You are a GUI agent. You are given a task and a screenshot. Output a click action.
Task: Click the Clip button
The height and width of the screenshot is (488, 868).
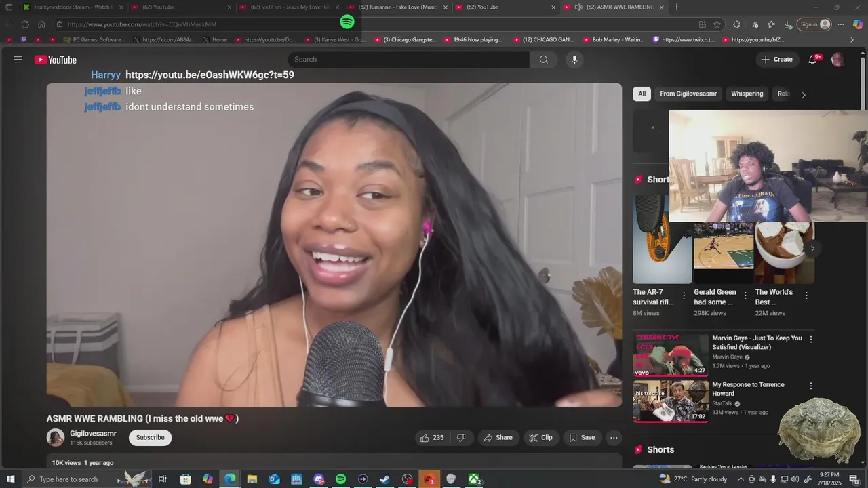(x=540, y=438)
